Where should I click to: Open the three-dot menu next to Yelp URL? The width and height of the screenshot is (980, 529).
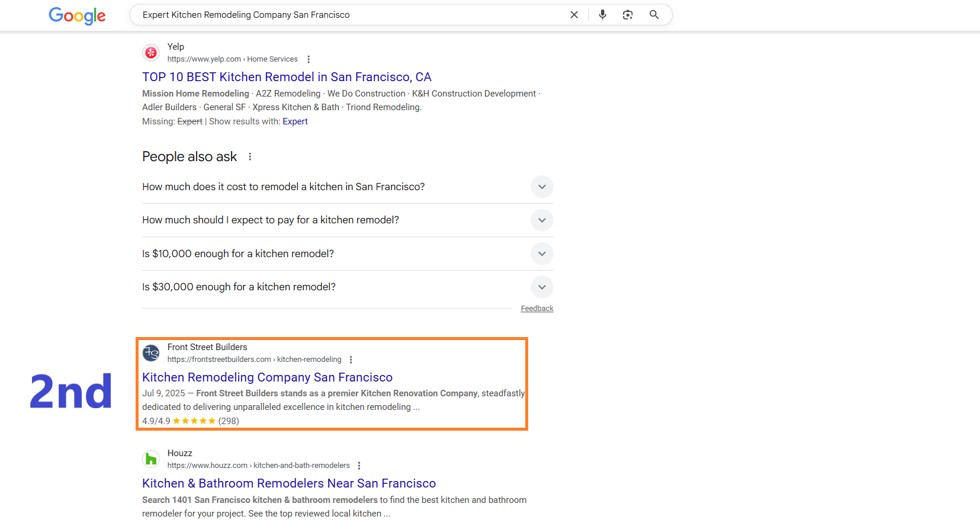coord(309,59)
